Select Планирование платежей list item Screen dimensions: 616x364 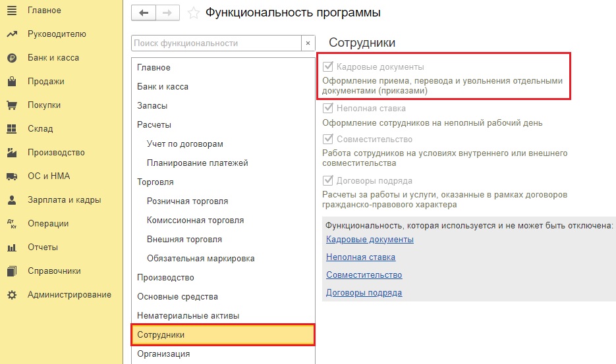pyautogui.click(x=223, y=163)
